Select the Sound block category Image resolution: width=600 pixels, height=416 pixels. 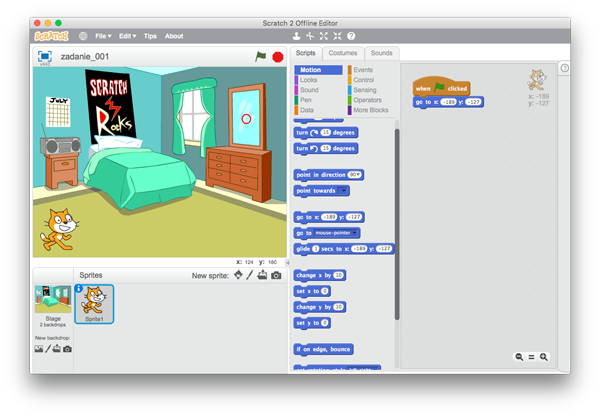point(309,90)
